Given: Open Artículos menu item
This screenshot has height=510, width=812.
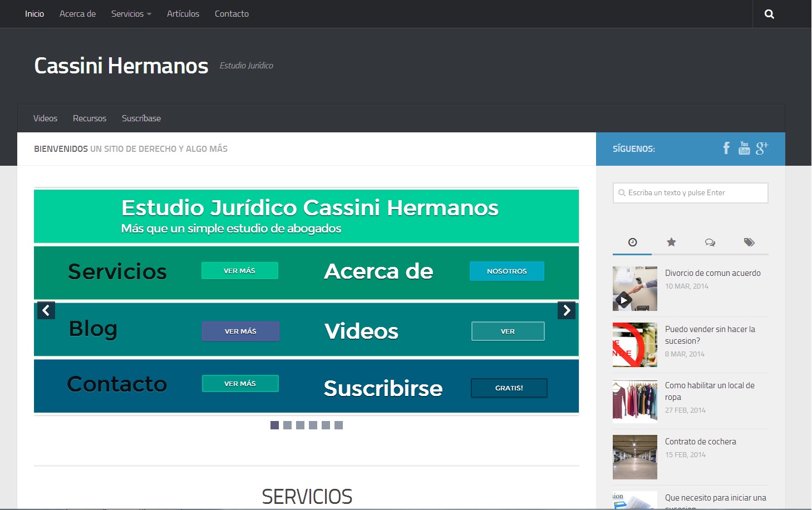Looking at the screenshot, I should tap(183, 14).
